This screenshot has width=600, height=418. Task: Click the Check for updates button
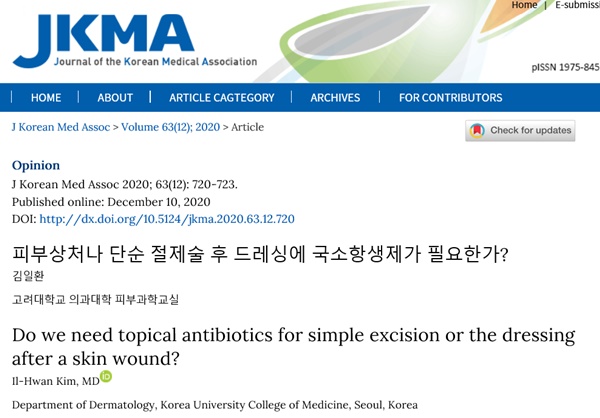(520, 131)
